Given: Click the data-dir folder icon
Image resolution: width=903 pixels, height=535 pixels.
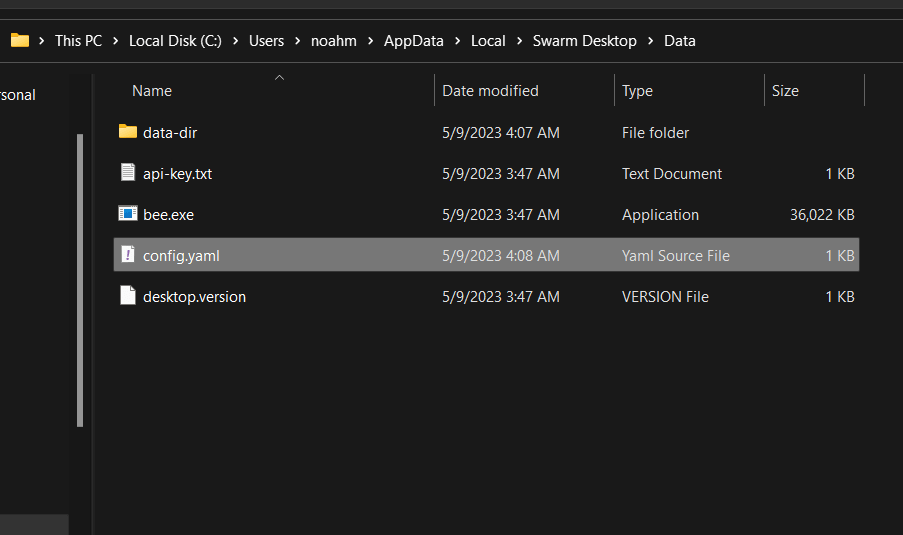Looking at the screenshot, I should (127, 132).
